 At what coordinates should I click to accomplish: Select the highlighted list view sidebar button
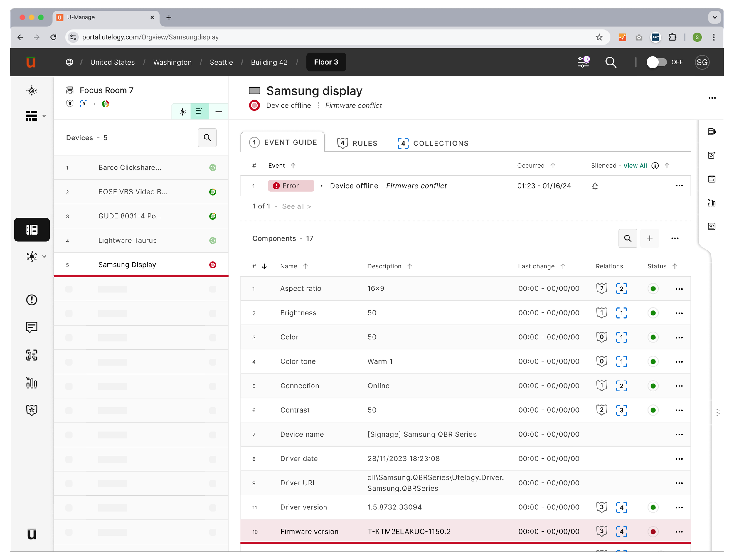pos(32,230)
